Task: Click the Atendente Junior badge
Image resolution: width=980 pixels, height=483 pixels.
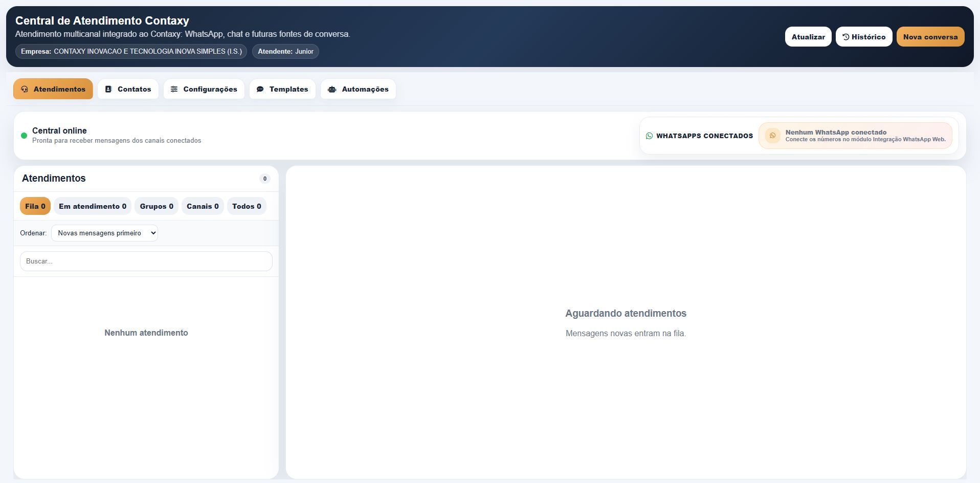Action: [285, 51]
